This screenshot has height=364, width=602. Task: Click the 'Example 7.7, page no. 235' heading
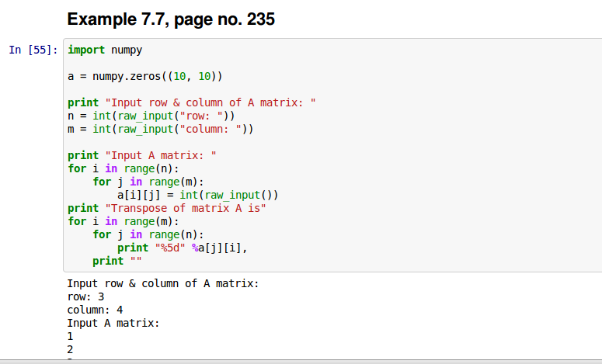click(x=171, y=19)
